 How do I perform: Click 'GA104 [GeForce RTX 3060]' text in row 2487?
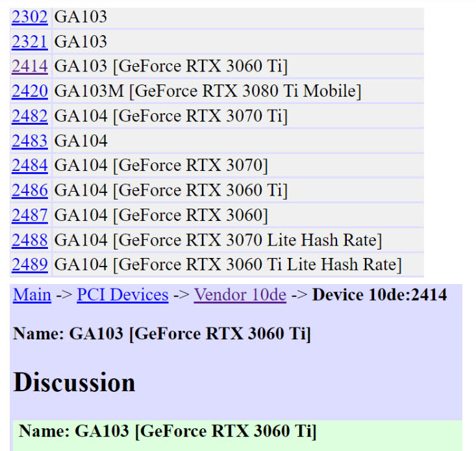tap(161, 215)
